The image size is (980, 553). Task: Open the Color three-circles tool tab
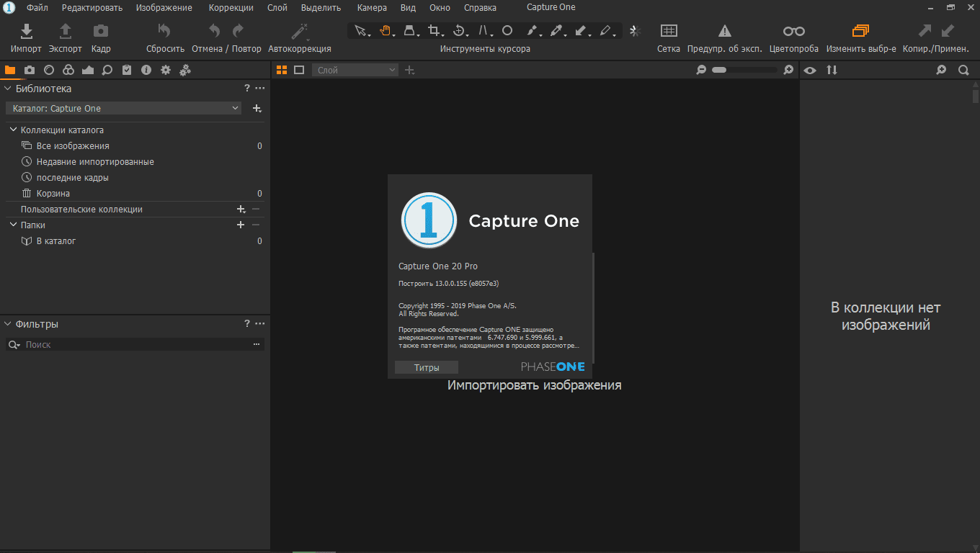click(x=68, y=70)
